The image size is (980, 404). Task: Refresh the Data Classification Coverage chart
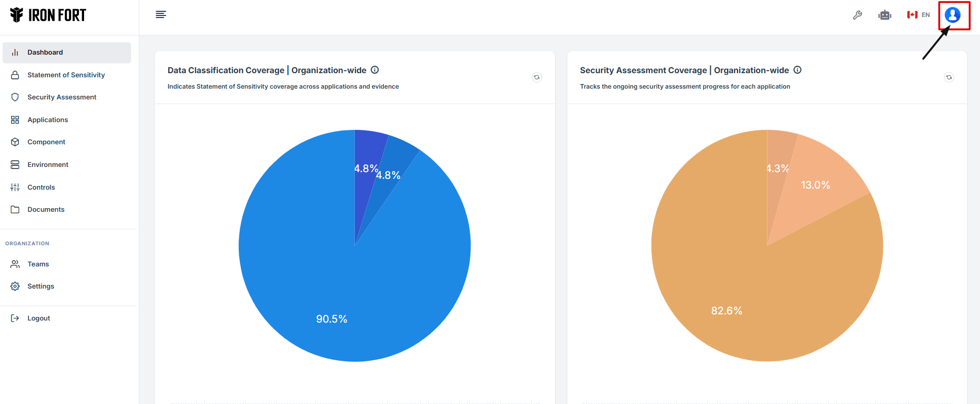pos(536,77)
